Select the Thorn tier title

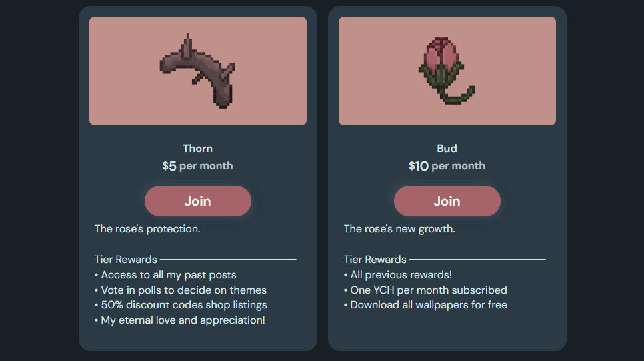[x=197, y=148]
